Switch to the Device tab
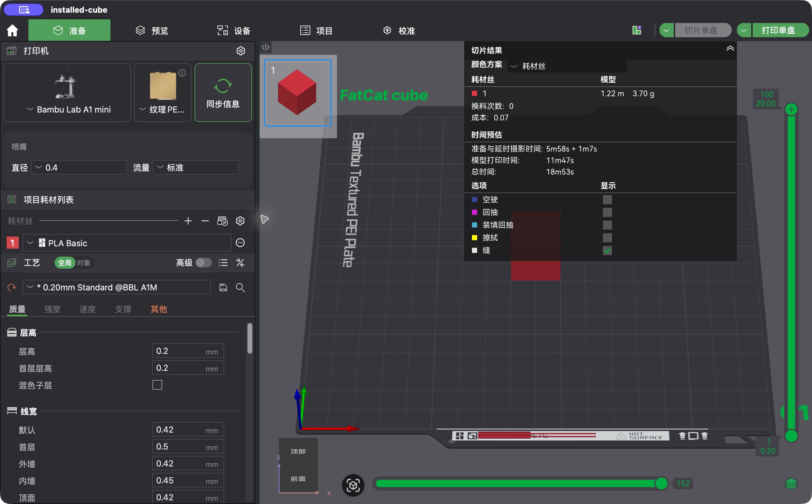 coord(234,30)
